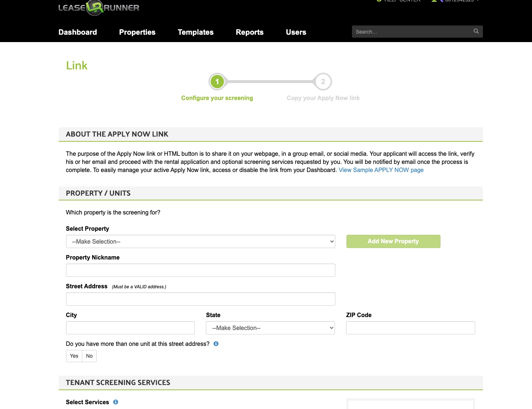Select No for multiple units

[x=89, y=356]
